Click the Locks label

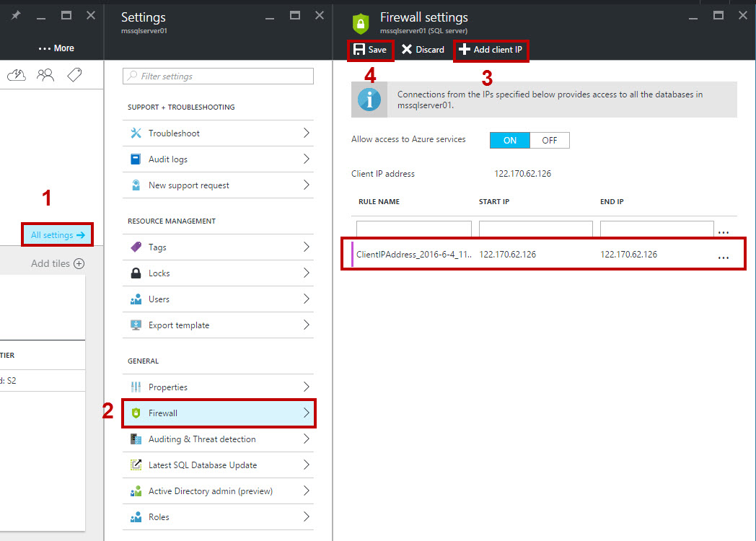[x=159, y=273]
